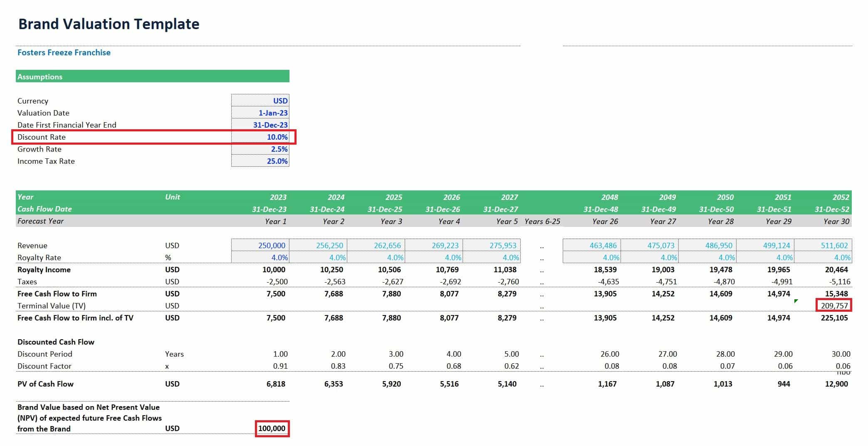This screenshot has height=446, width=868.
Task: Select the 2026 revenue cell 269,223
Action: click(x=434, y=245)
